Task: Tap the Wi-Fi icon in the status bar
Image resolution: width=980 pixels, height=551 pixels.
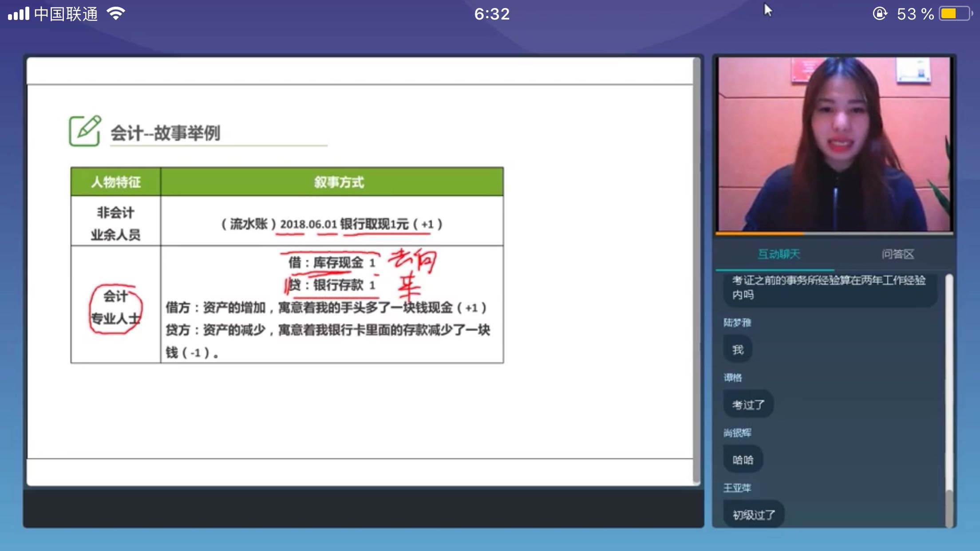Action: tap(115, 13)
